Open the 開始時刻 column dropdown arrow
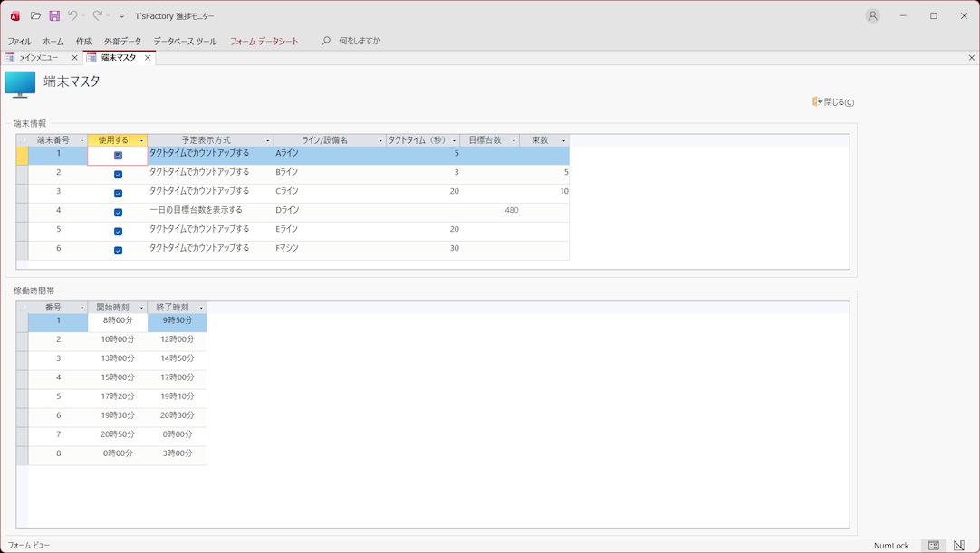The height and width of the screenshot is (553, 980). click(141, 309)
